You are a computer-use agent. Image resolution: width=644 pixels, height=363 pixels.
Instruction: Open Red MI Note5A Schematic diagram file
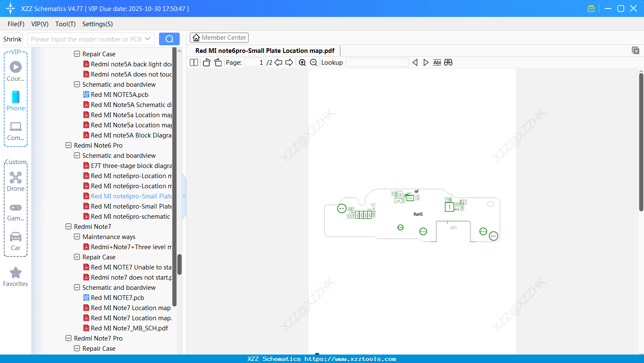(127, 105)
